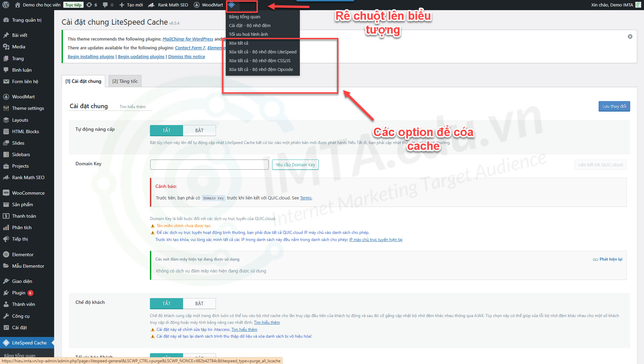Screen dimensions: 644x364
Task: Open Tạo mới dropdown in admin bar
Action: (x=131, y=5)
